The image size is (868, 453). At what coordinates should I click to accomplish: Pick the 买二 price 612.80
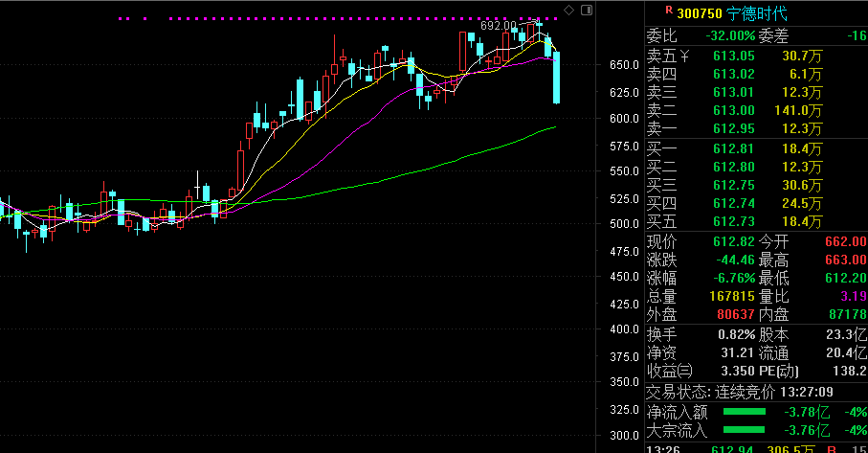point(733,167)
